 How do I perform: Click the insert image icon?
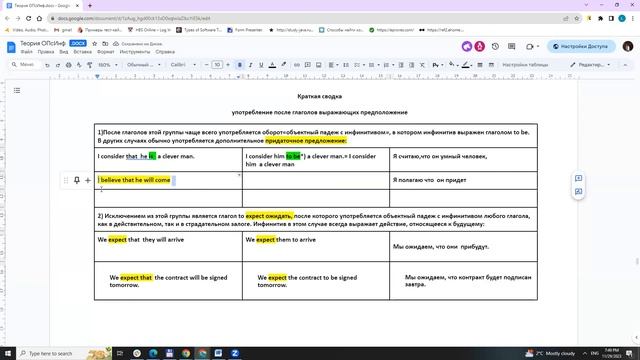319,65
